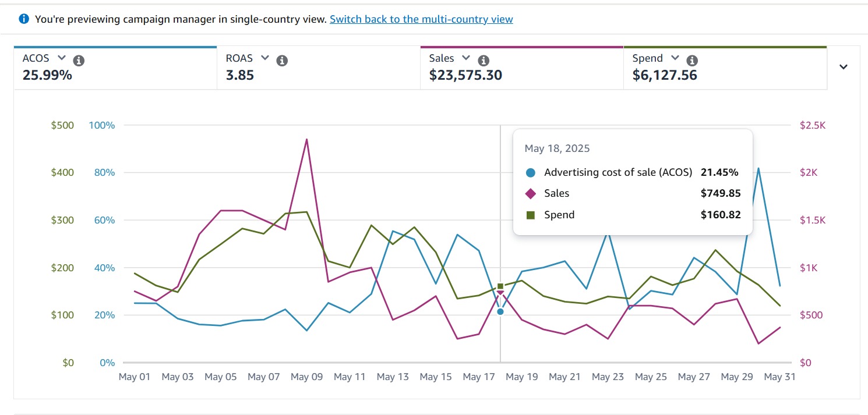Open the ACOS metric dropdown arrow
Screen dimensions: 868x415
point(62,58)
